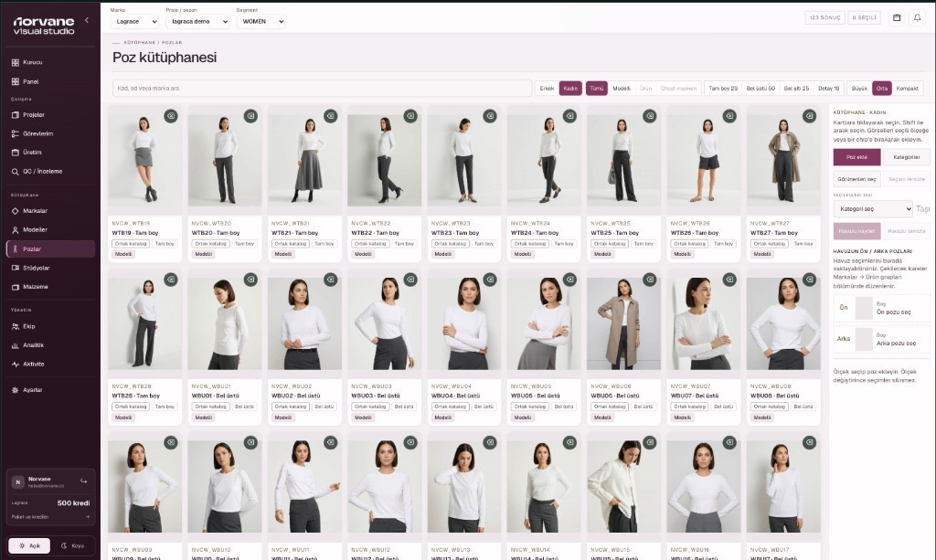The width and height of the screenshot is (936, 560).
Task: Open Görevlerim task list
Action: [51, 133]
